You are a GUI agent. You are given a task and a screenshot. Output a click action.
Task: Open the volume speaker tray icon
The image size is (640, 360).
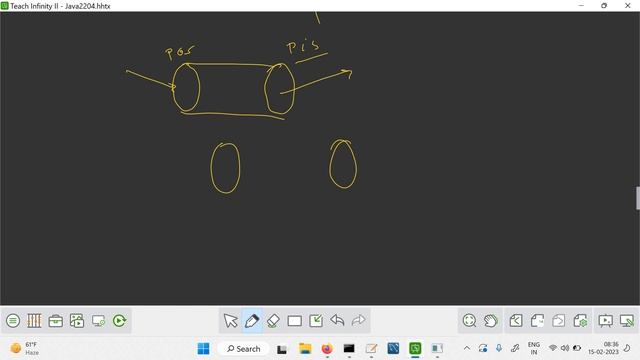click(564, 348)
